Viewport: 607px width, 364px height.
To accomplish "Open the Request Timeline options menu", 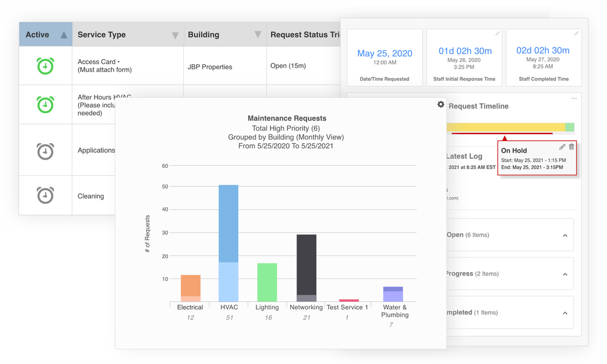I will click(574, 98).
